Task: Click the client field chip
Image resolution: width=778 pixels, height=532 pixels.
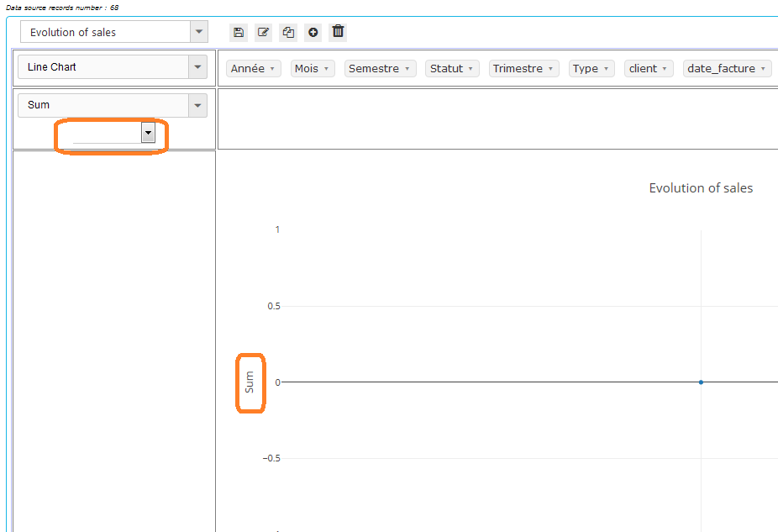Action: 648,68
